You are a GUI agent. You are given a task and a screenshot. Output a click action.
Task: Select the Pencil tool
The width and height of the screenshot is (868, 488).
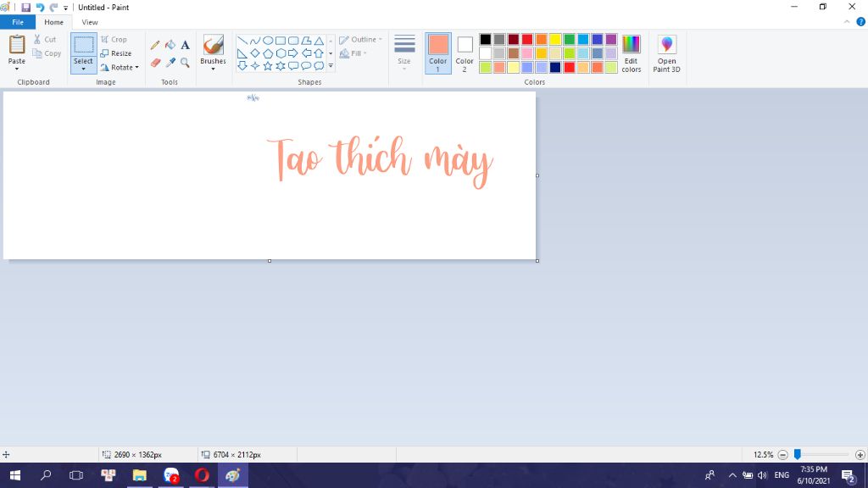point(155,45)
